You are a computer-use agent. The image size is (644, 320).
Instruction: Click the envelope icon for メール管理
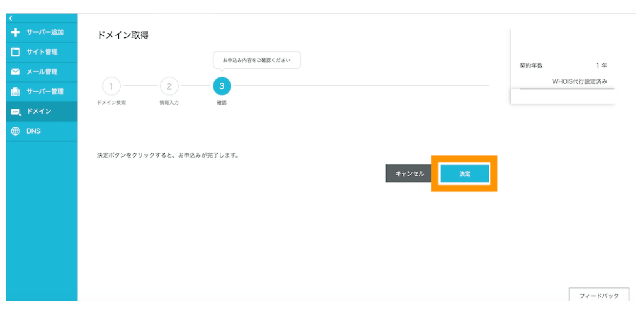pyautogui.click(x=15, y=72)
